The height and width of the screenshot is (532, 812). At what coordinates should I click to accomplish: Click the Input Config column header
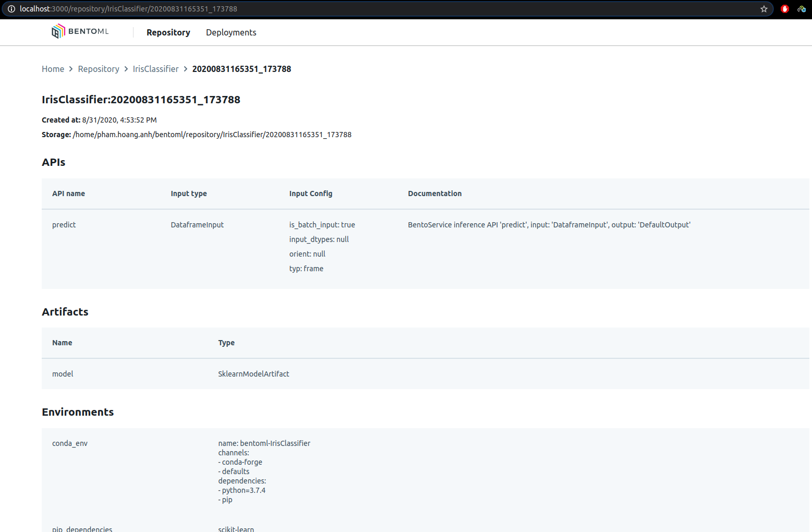(x=311, y=194)
